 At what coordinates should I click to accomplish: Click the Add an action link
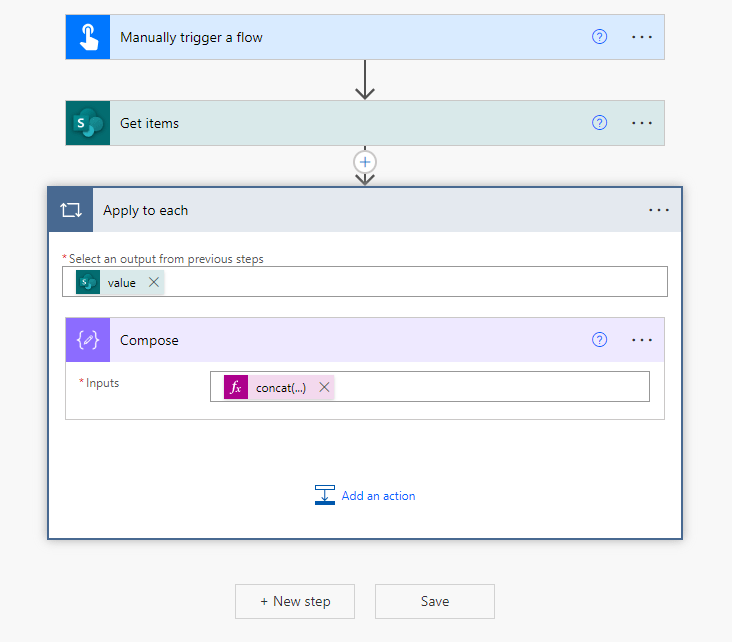point(377,496)
